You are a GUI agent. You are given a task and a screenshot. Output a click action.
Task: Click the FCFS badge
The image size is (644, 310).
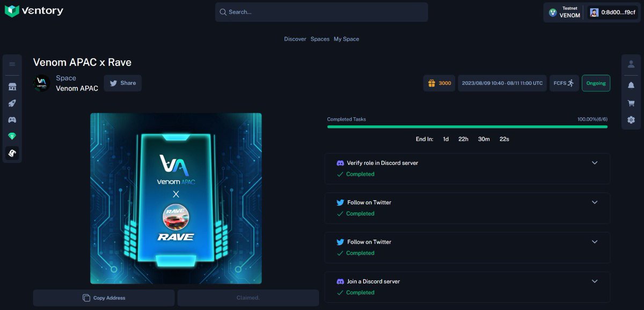(564, 83)
